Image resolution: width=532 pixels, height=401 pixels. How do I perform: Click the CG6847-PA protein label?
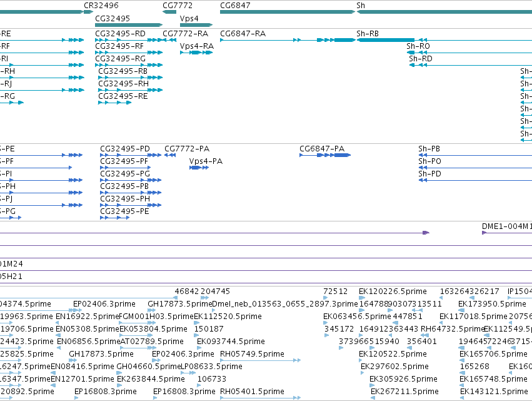pos(322,149)
